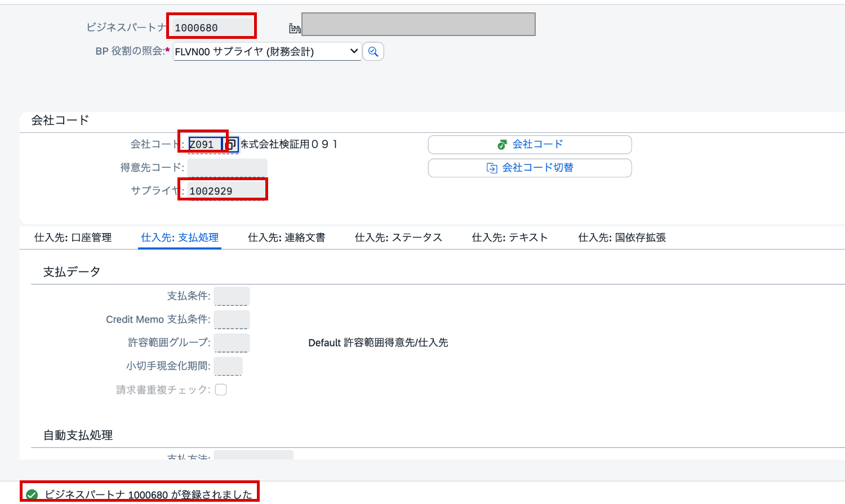The image size is (845, 504).
Task: Click the 支払データ section heading
Action: (72, 272)
